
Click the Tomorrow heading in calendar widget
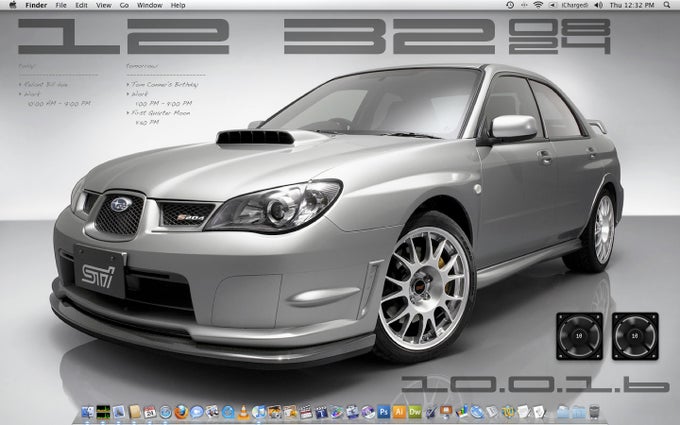pos(142,66)
